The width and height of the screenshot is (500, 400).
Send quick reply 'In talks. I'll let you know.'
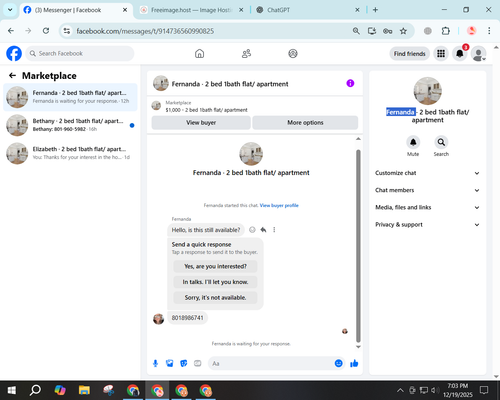tap(215, 282)
